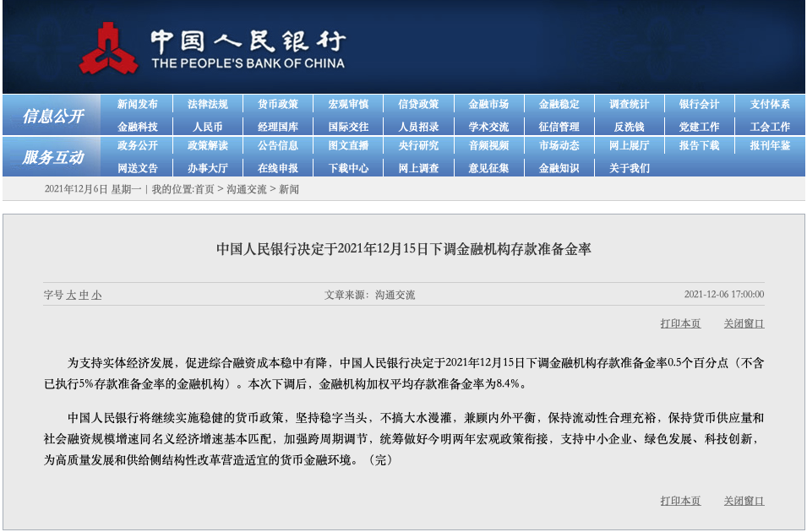The image size is (807, 532).
Task: Open the 法律法规 menu item
Action: [x=207, y=105]
